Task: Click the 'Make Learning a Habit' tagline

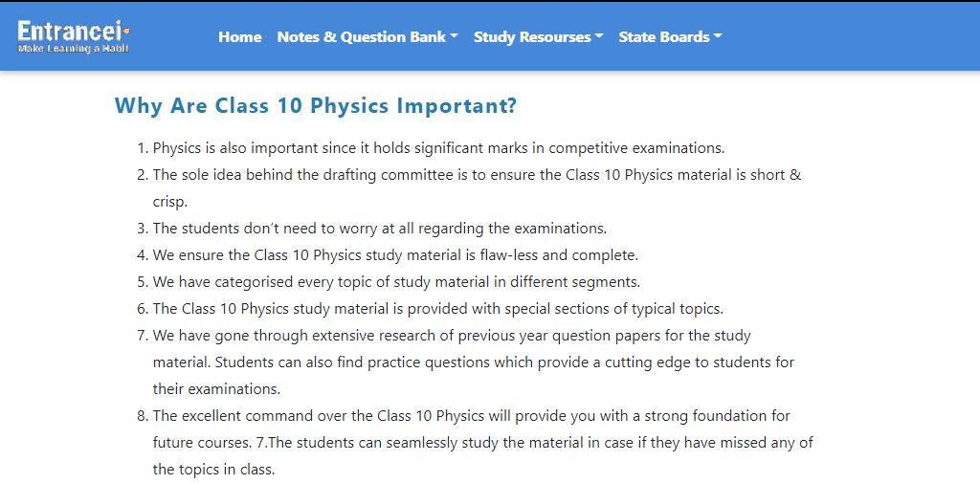Action: pyautogui.click(x=73, y=49)
